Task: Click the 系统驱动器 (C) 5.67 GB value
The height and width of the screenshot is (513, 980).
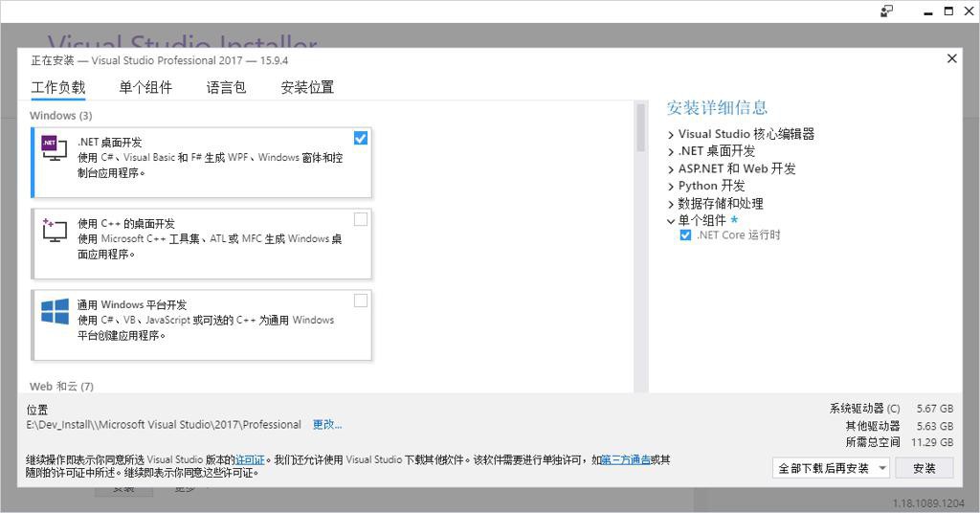Action: click(x=935, y=409)
